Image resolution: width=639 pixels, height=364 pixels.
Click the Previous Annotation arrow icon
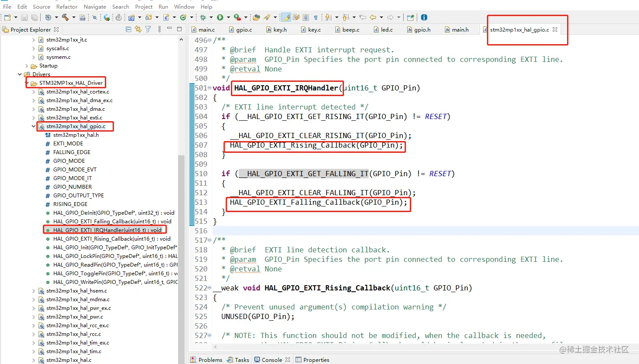point(345,17)
